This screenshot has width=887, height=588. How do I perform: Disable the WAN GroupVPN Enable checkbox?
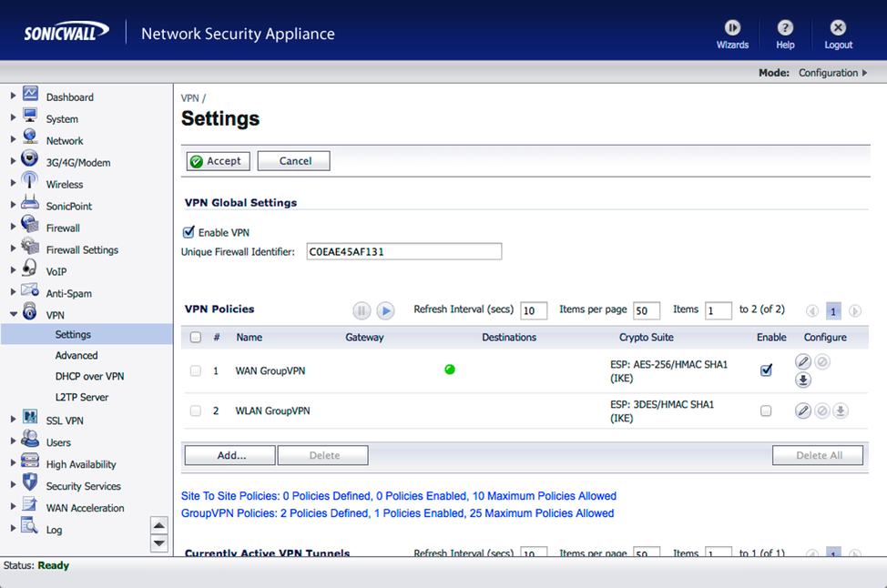(x=766, y=370)
